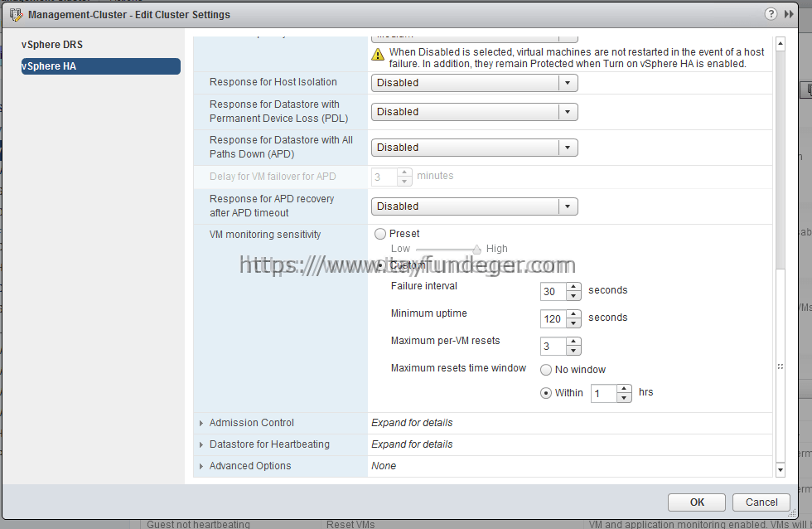The height and width of the screenshot is (529, 812).
Task: Click the cluster icon beside the dialog title
Action: coord(16,15)
